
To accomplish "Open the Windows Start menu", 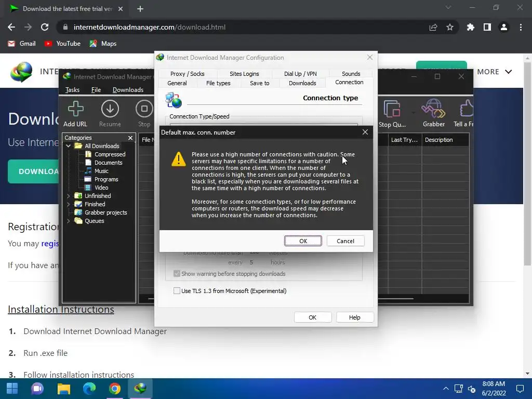I will tap(12, 389).
